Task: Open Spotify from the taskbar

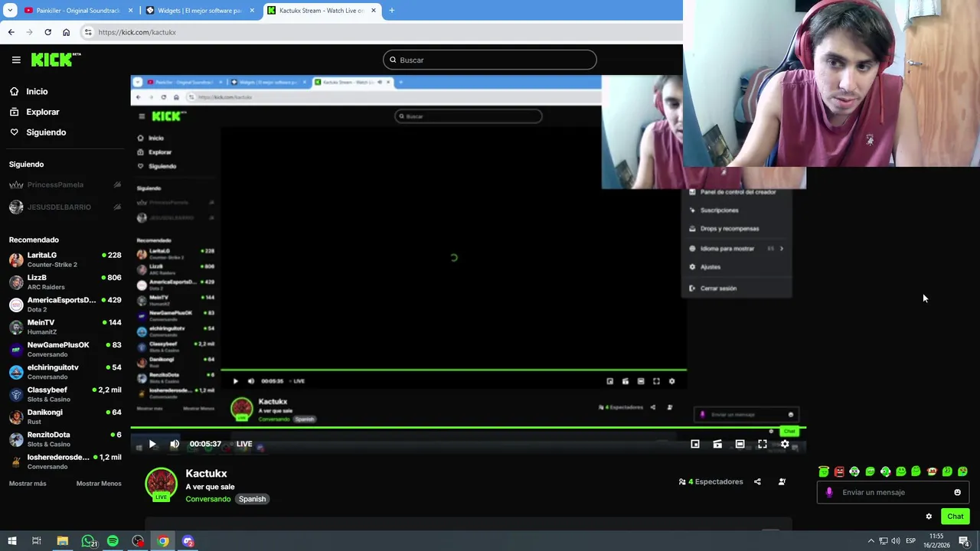Action: [x=113, y=541]
